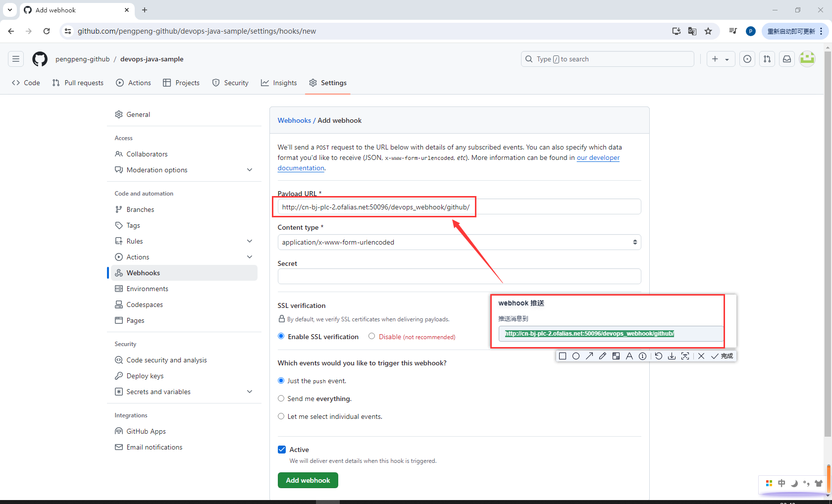Expand Moderation options in sidebar
This screenshot has width=832, height=504.
click(x=250, y=170)
